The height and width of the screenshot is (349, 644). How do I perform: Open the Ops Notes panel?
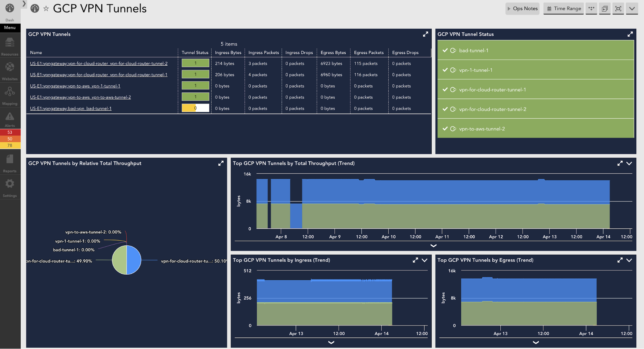tap(522, 9)
